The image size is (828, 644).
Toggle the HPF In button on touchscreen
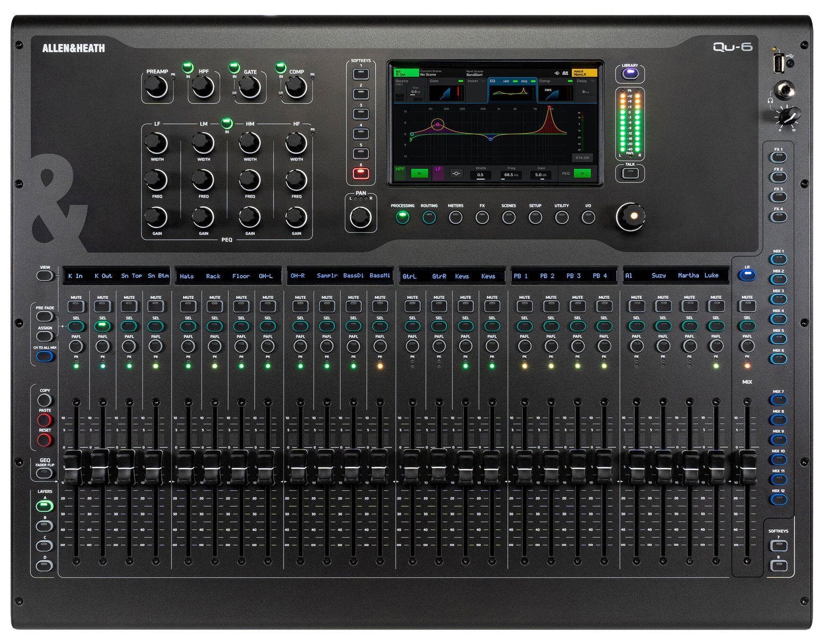[x=419, y=173]
